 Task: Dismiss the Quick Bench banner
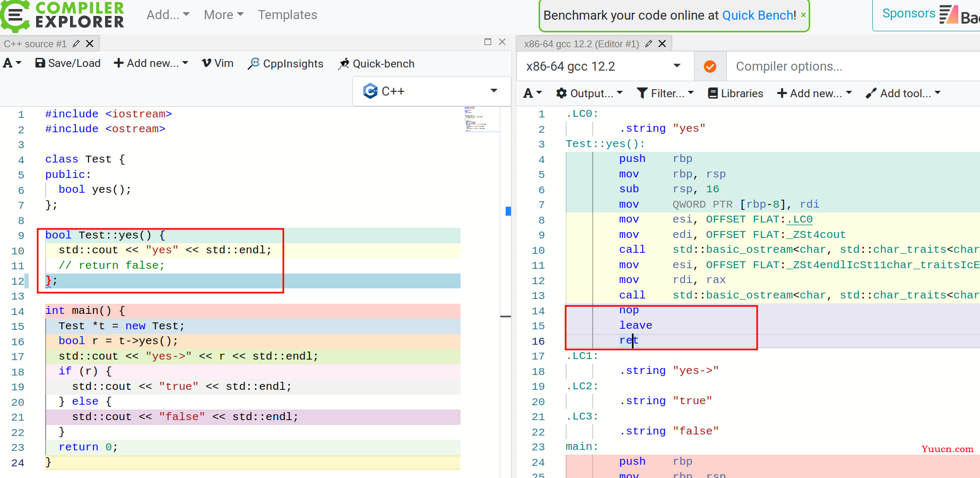[x=803, y=15]
